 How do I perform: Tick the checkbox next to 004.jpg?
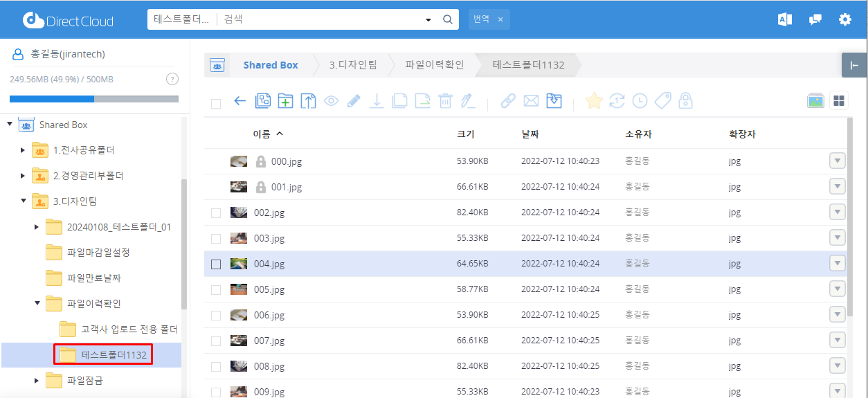point(216,264)
